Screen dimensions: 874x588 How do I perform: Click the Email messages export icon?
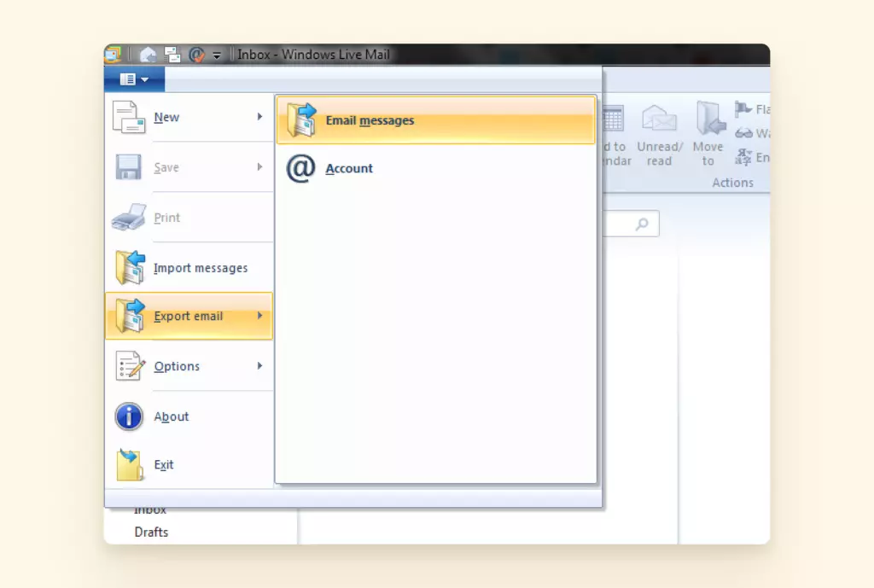[301, 119]
